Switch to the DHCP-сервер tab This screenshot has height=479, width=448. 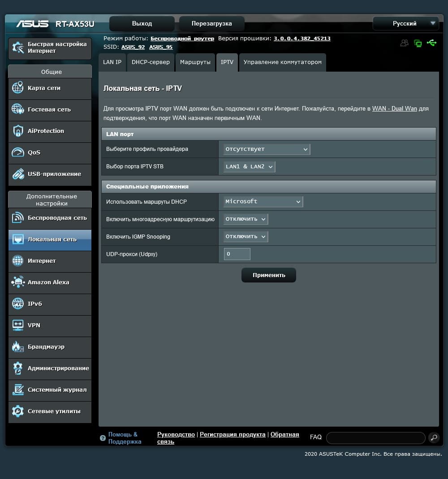151,62
